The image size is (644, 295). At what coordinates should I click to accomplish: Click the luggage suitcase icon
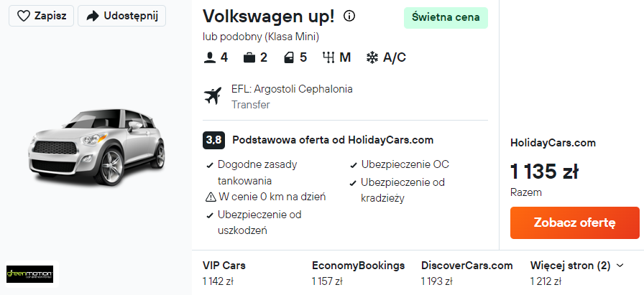[249, 57]
